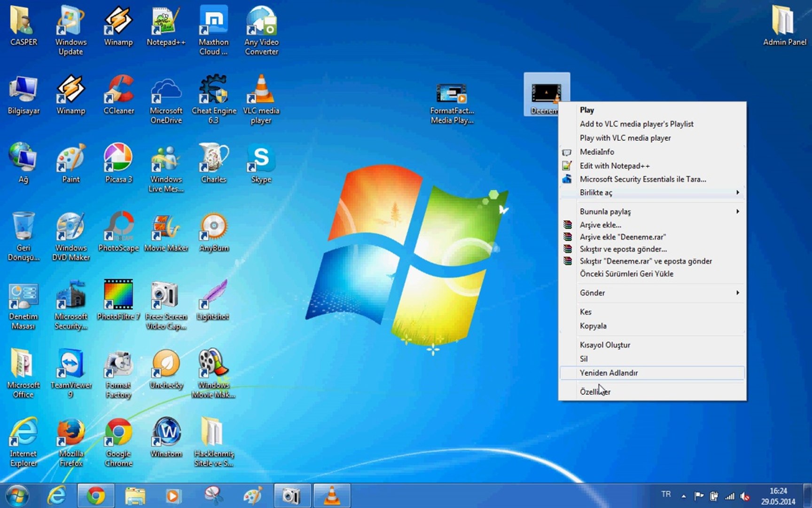
Task: Select the Any Video Converter icon
Action: pyautogui.click(x=261, y=31)
